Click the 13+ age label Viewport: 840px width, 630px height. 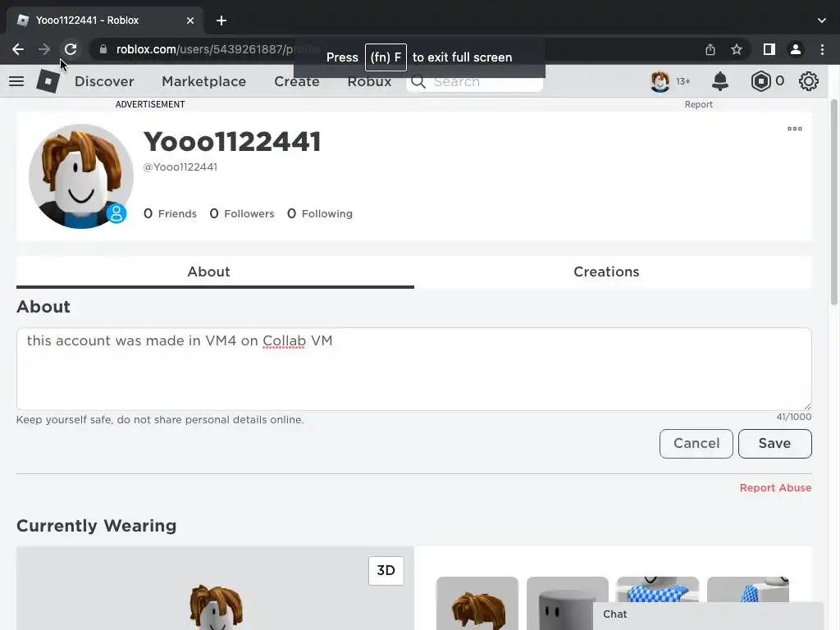tap(683, 81)
